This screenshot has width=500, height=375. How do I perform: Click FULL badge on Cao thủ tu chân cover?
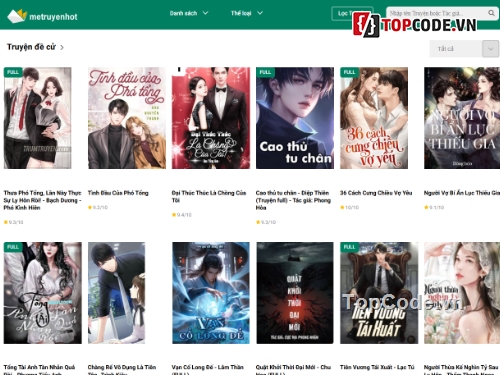265,72
